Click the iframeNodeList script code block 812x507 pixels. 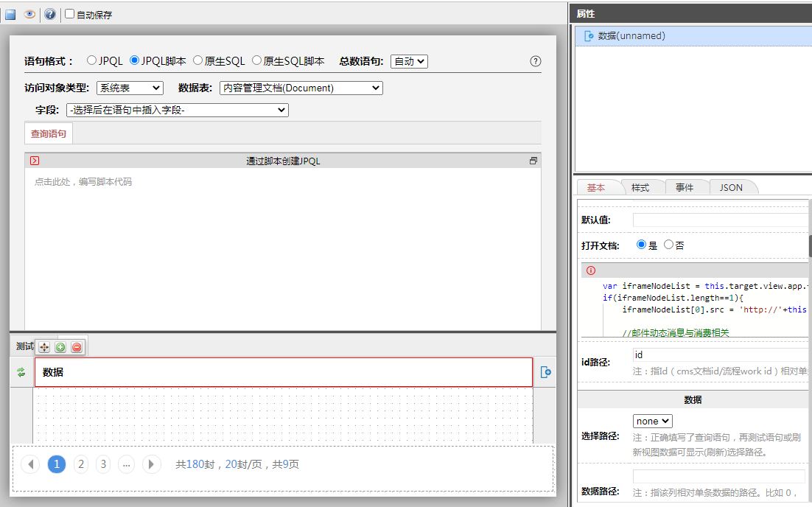pyautogui.click(x=695, y=308)
